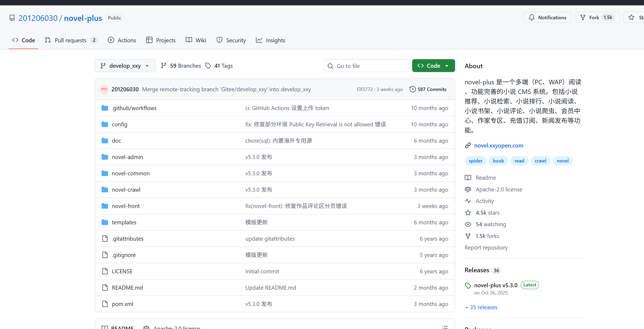Select the spider topic tag

tap(475, 161)
